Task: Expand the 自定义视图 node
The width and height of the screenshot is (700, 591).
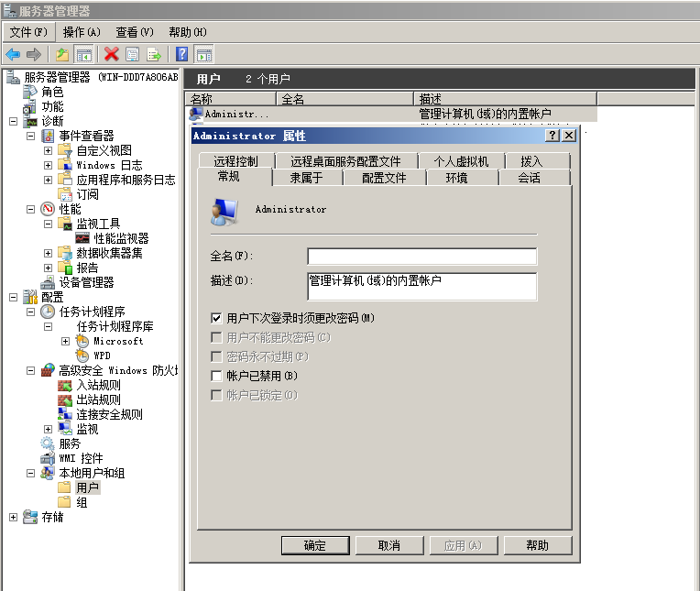Action: coord(49,151)
